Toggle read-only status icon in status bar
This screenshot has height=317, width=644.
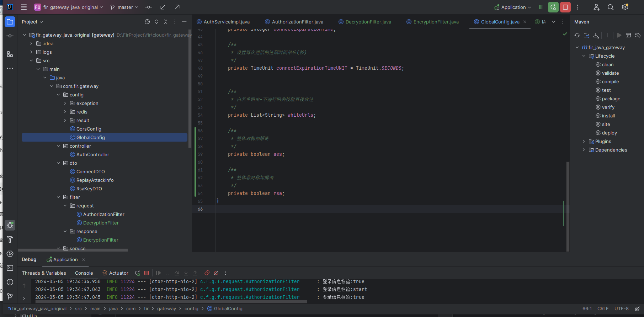(x=637, y=309)
